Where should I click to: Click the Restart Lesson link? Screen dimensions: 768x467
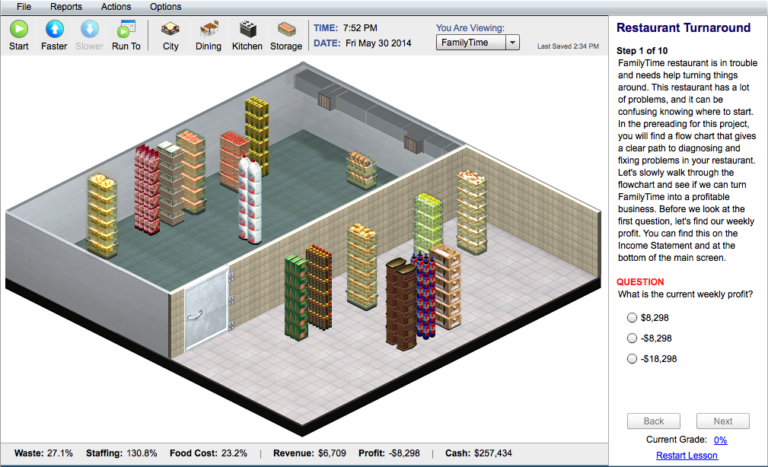click(x=687, y=456)
